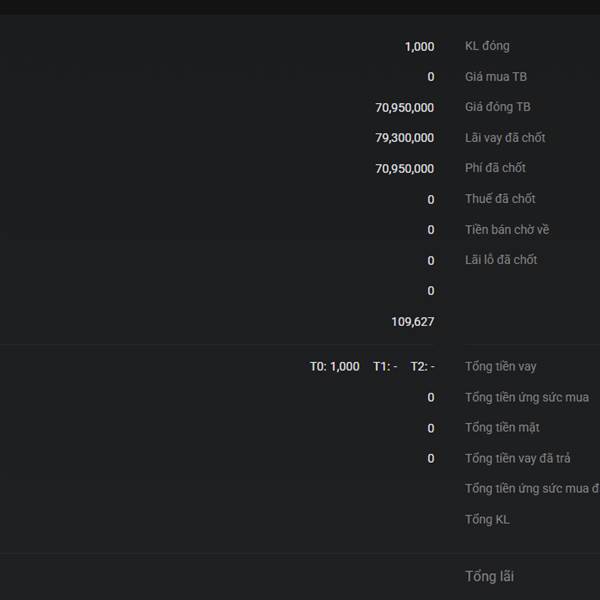Click the T0: 1,000 quantity
The height and width of the screenshot is (600, 600).
(x=334, y=367)
